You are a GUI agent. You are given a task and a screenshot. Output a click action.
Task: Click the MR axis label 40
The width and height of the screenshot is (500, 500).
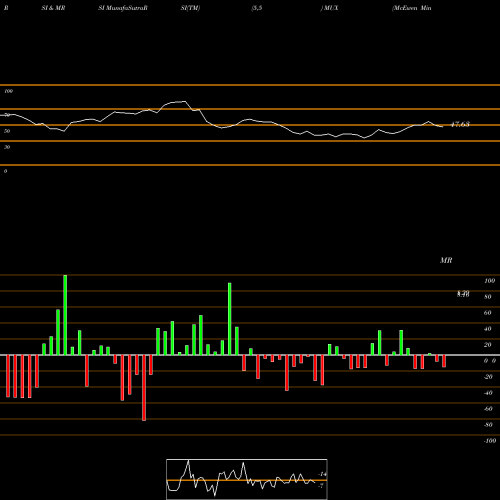[x=488, y=329]
